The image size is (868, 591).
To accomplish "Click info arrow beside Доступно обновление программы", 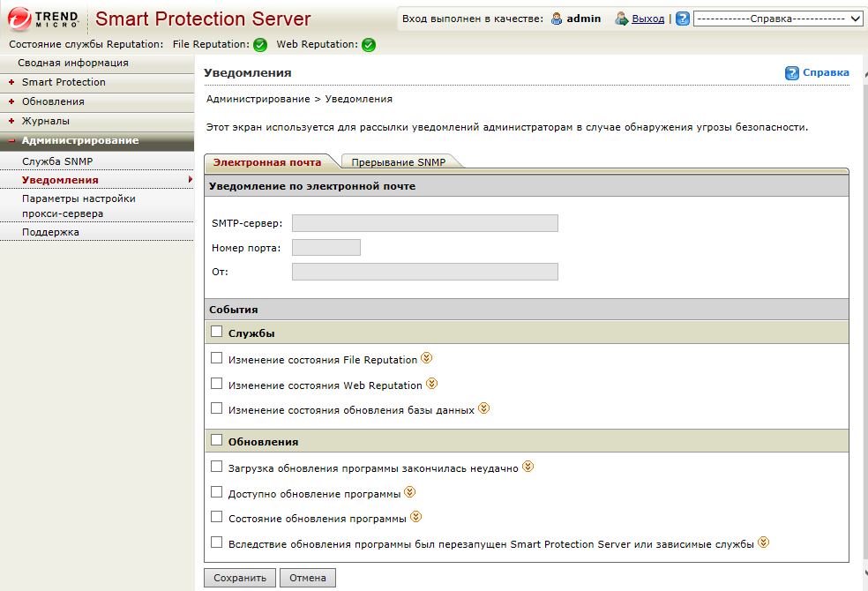I will 409,493.
